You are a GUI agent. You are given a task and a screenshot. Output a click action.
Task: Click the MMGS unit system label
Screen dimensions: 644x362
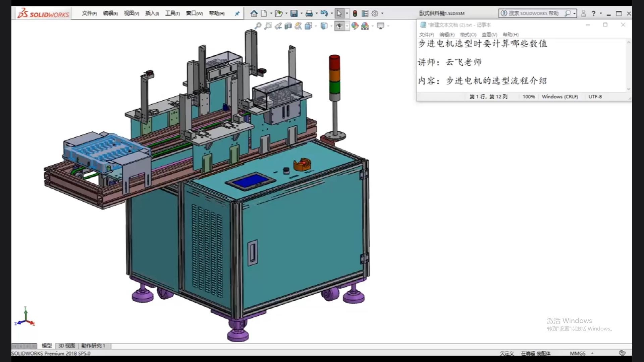[577, 353]
